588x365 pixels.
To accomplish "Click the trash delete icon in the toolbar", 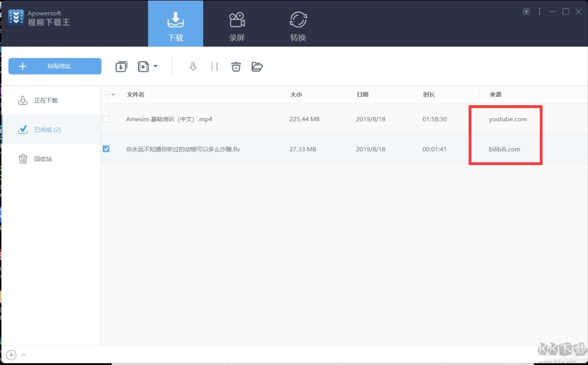I will click(x=236, y=67).
